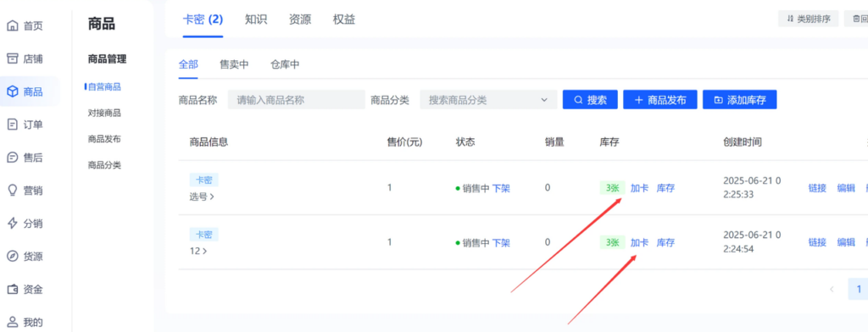Open 库存 link in the 选号 row
The width and height of the screenshot is (868, 332).
point(666,188)
